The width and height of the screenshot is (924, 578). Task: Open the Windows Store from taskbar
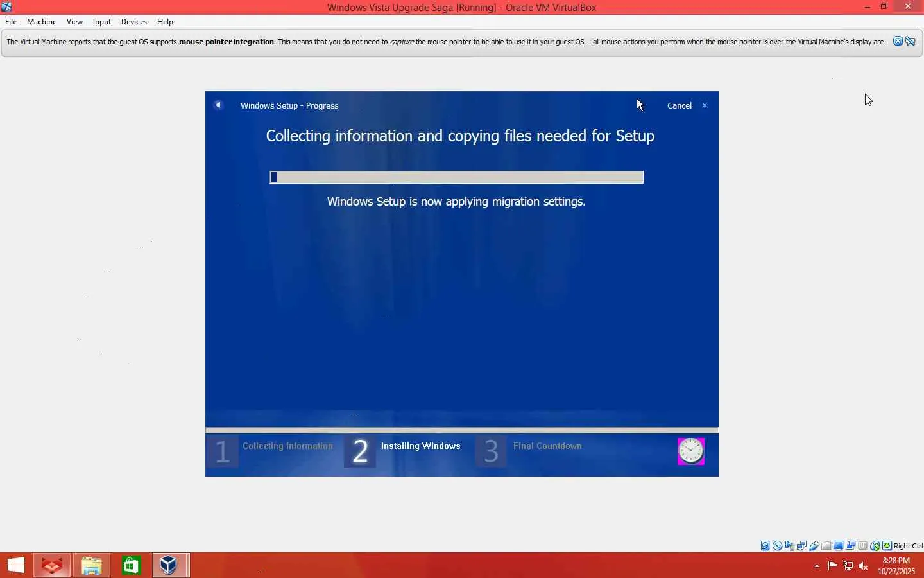click(x=131, y=565)
